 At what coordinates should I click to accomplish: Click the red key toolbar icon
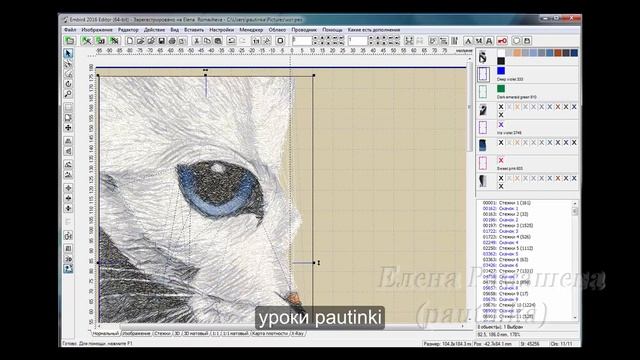pos(502,41)
